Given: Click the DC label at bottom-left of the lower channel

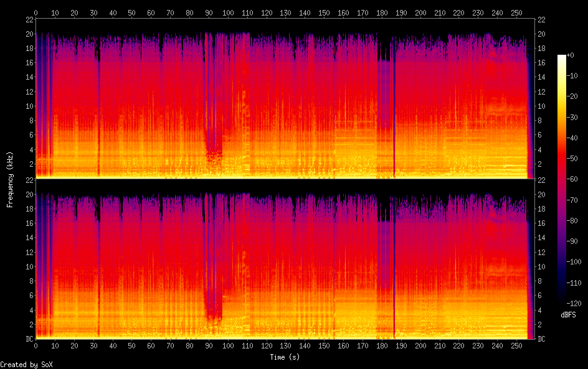Looking at the screenshot, I should pos(29,339).
